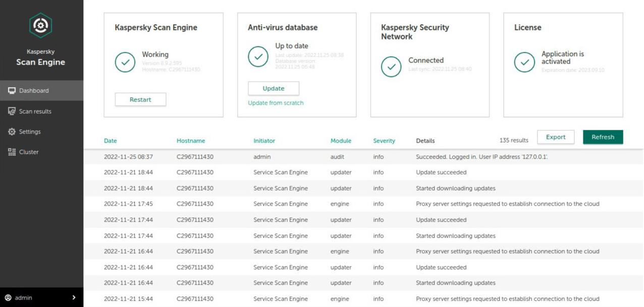Click the 'Working' status text
Image resolution: width=644 pixels, height=307 pixels.
(x=155, y=54)
